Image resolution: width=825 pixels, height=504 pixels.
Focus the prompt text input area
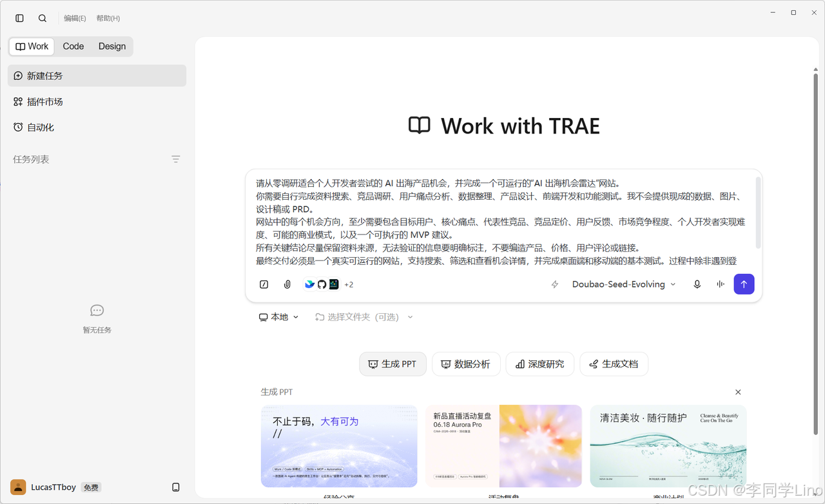[x=500, y=222]
